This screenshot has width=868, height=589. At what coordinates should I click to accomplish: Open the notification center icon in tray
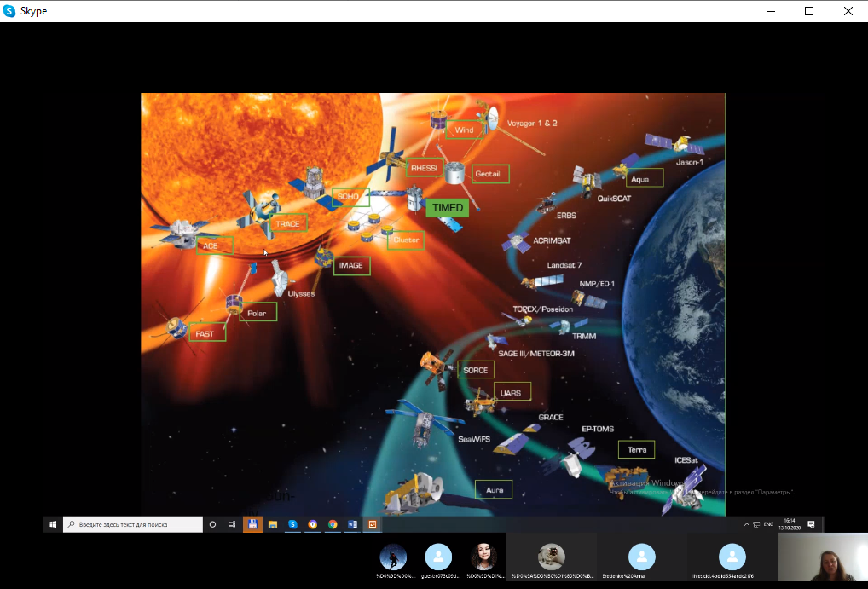tap(811, 524)
